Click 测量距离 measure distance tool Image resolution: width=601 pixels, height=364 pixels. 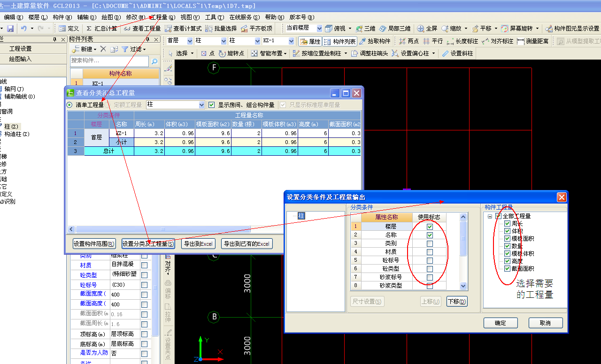click(x=533, y=41)
